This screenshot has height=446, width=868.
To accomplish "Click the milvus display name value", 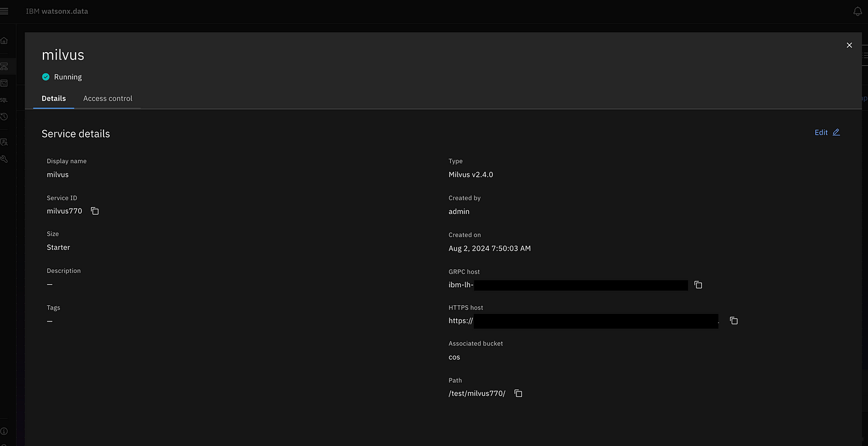I will (x=58, y=175).
